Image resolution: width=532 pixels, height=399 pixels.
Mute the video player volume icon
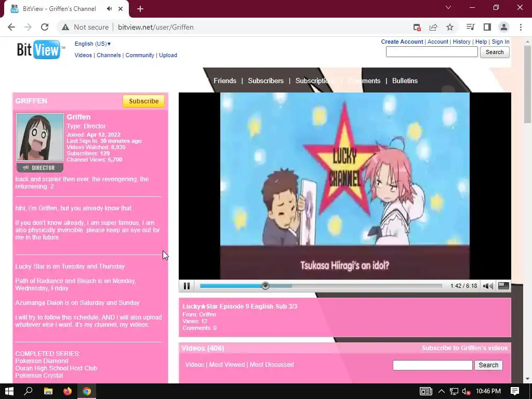(487, 286)
